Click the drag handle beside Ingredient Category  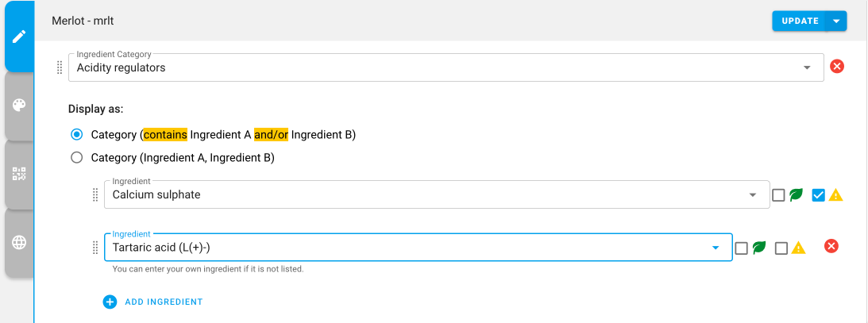[x=60, y=67]
